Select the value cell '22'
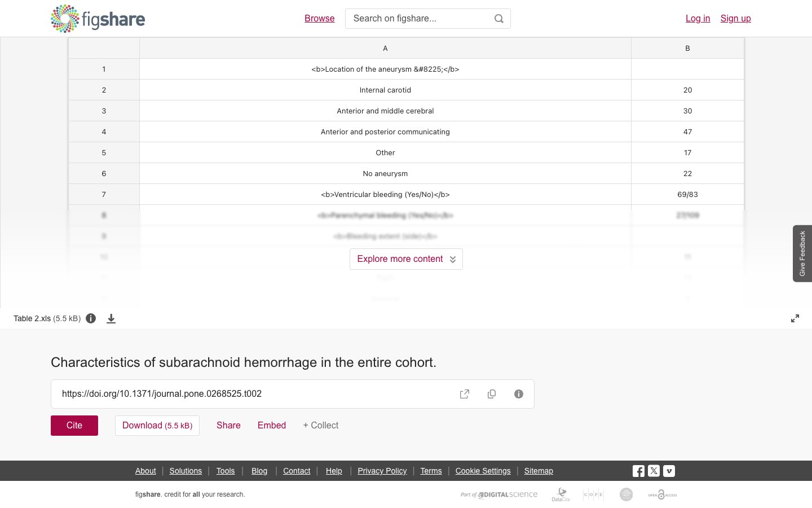The image size is (812, 508). pos(687,173)
